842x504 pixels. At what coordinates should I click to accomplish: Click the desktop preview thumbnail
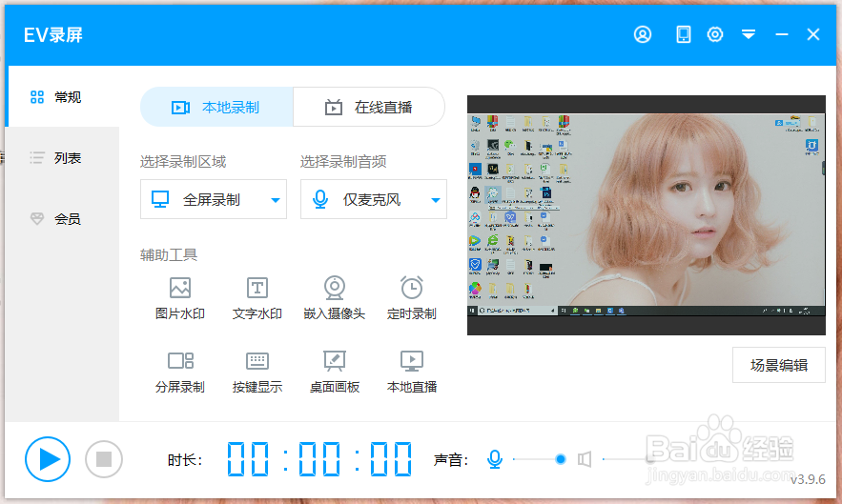point(646,215)
